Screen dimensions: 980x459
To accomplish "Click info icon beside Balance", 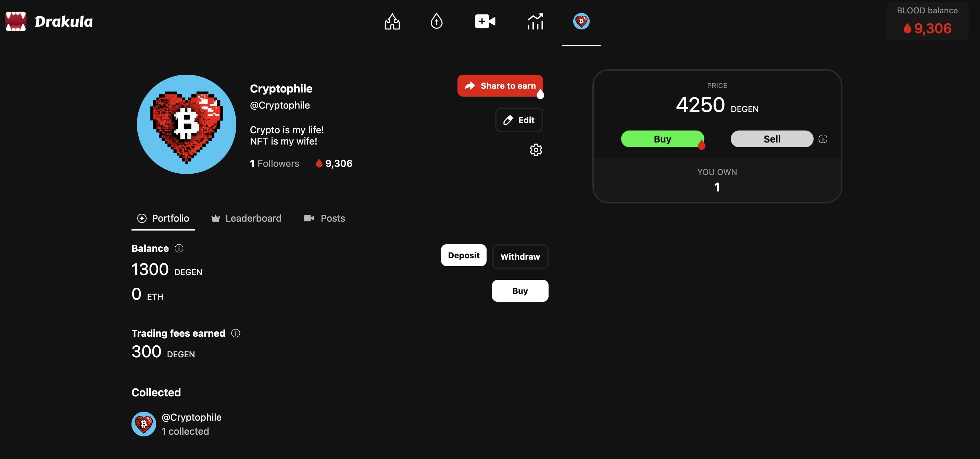I will point(179,248).
